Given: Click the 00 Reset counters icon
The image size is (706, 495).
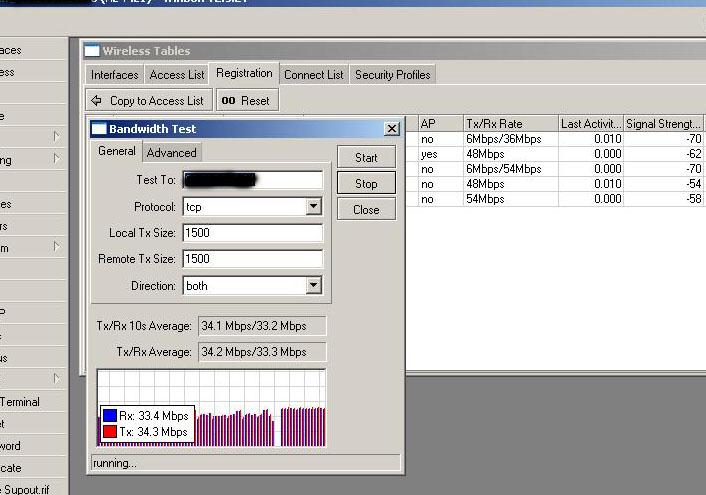Looking at the screenshot, I should (228, 100).
